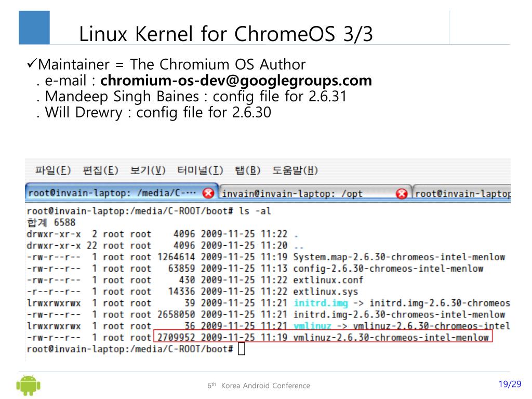Viewport: 532px width, 399px height.
Task: Select the third root@invain-laptop tab at right
Action: tap(463, 194)
